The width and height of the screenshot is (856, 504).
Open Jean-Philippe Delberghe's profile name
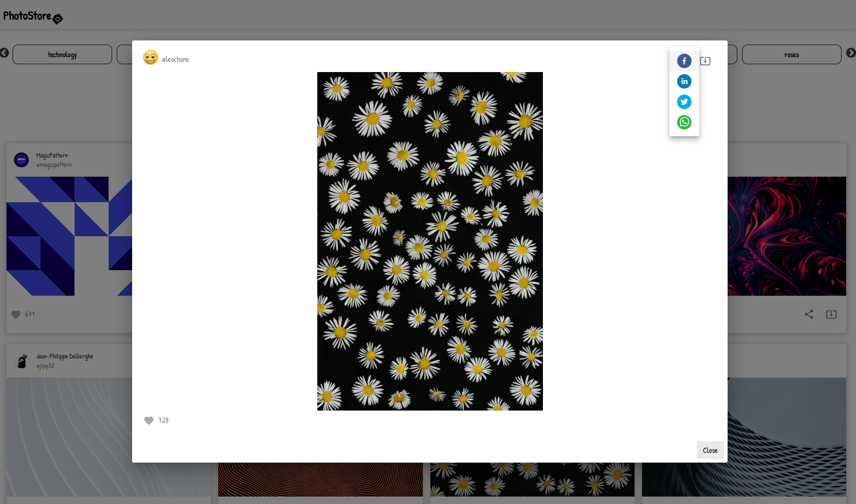(65, 356)
